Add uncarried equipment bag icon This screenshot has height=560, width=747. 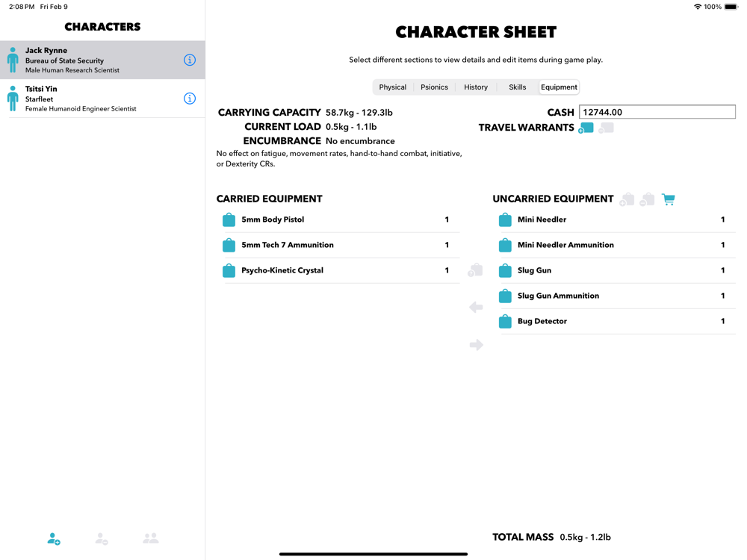[627, 199]
